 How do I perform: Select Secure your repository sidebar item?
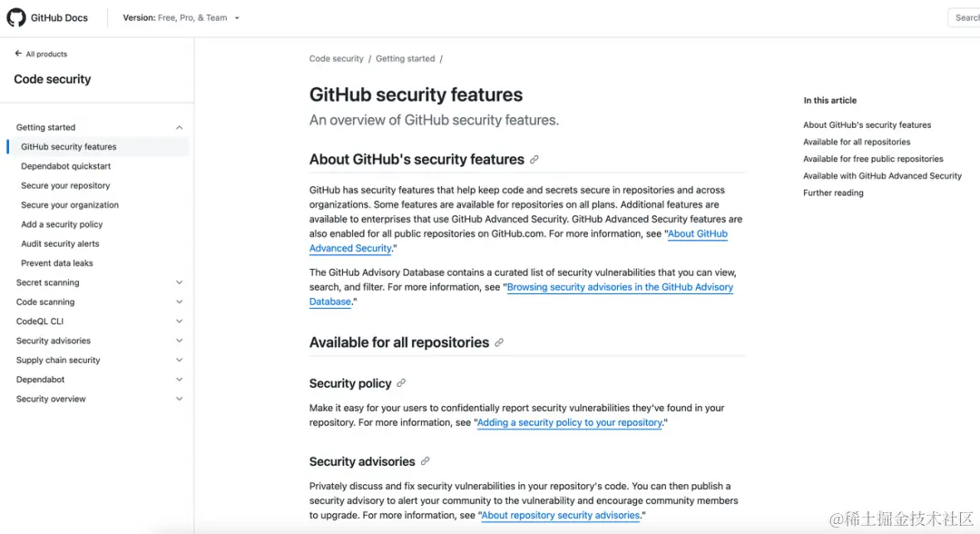point(65,185)
